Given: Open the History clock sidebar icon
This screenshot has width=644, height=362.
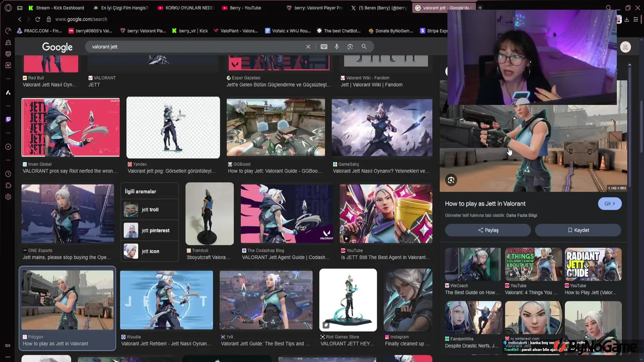Looking at the screenshot, I should point(8,174).
